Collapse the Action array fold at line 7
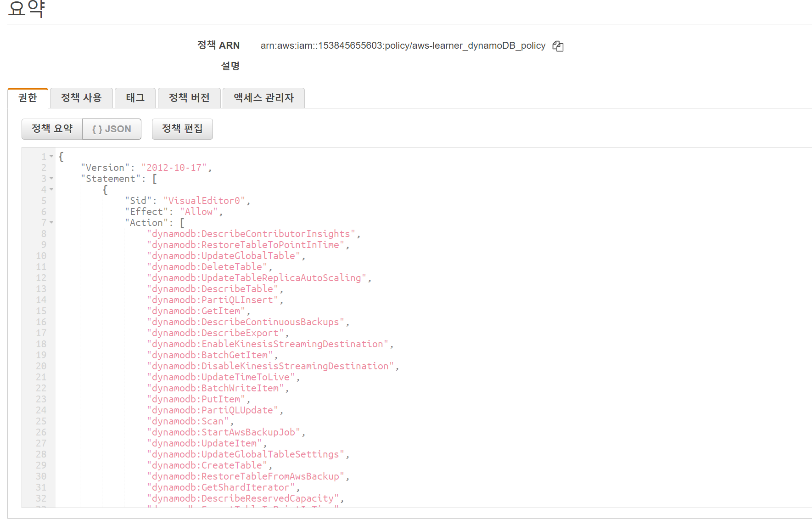812x520 pixels. pyautogui.click(x=51, y=223)
